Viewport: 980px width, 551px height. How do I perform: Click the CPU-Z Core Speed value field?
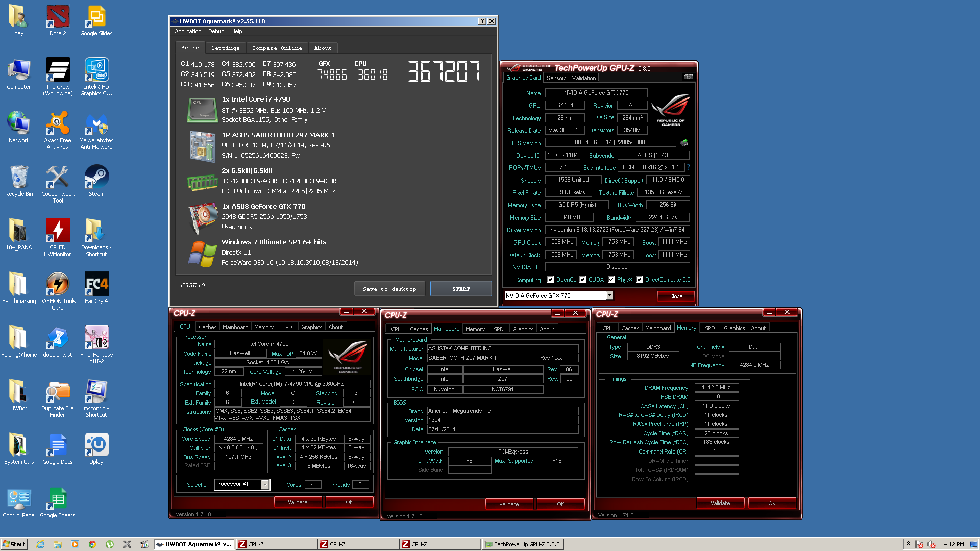click(x=238, y=439)
